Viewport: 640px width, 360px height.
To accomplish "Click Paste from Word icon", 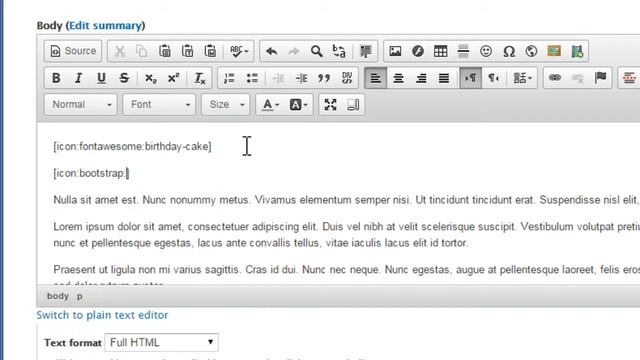I will point(210,51).
